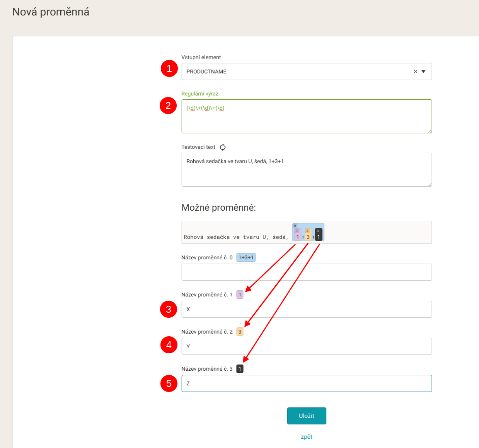Save with the Uložit button
The image size is (479, 448).
click(307, 416)
